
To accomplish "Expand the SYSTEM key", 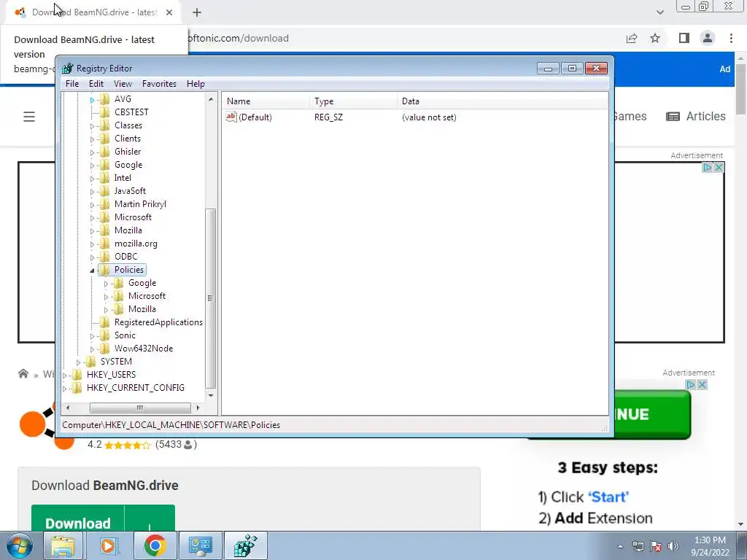I will click(78, 362).
